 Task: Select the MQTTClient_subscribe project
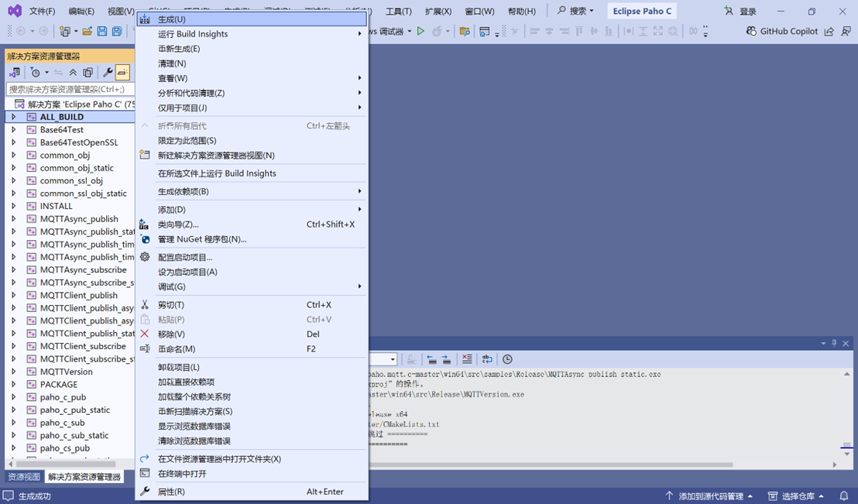tap(83, 346)
